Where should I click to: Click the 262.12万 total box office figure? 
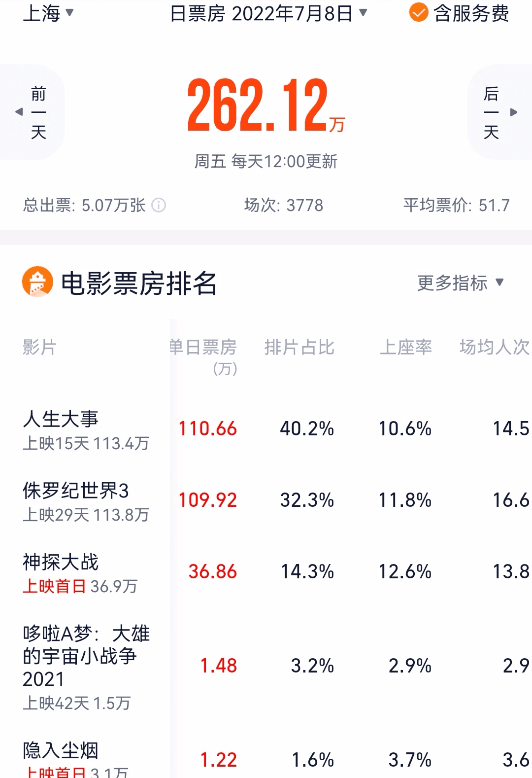[266, 105]
